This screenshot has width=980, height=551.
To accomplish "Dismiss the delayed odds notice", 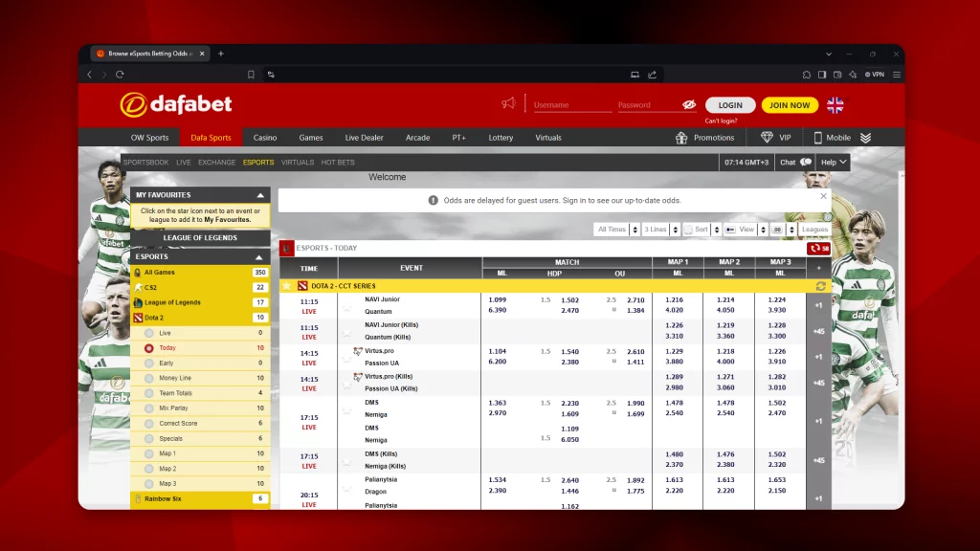I will pyautogui.click(x=824, y=196).
